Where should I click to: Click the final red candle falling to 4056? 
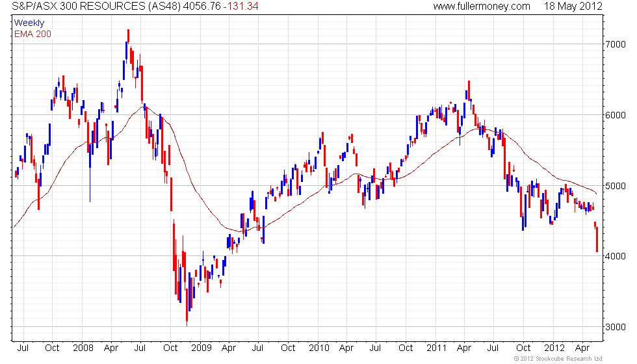pyautogui.click(x=597, y=240)
